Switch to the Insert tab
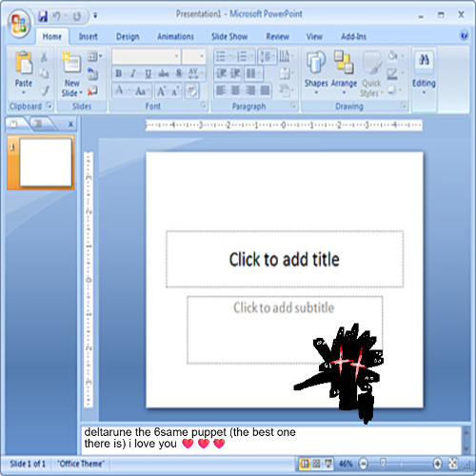This screenshot has width=476, height=476. 88,37
